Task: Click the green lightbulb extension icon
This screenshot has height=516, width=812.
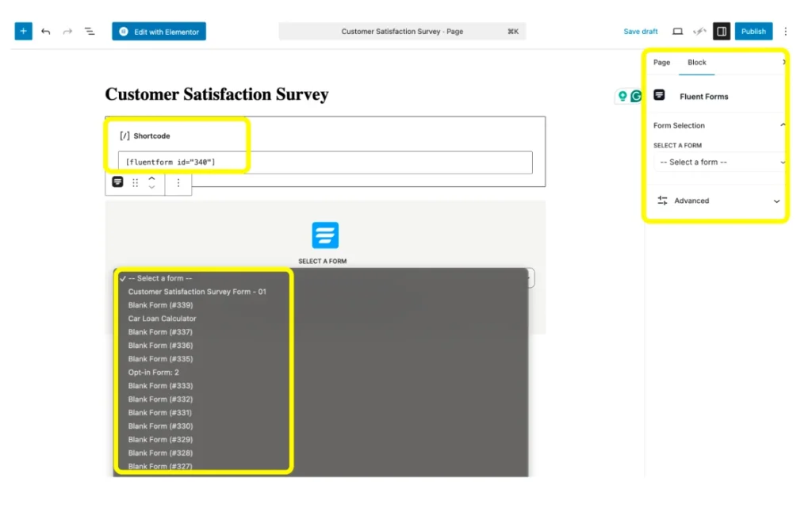Action: (622, 96)
